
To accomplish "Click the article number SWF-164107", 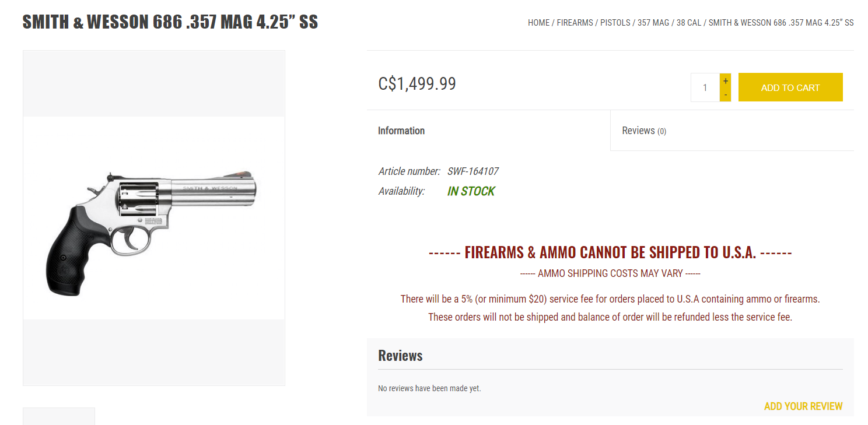I will [x=473, y=171].
